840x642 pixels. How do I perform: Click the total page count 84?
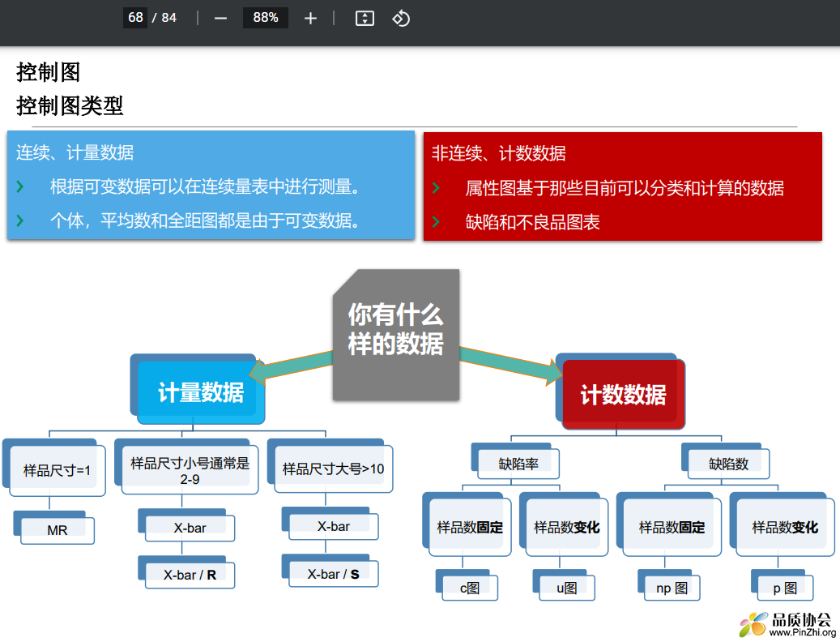point(168,18)
